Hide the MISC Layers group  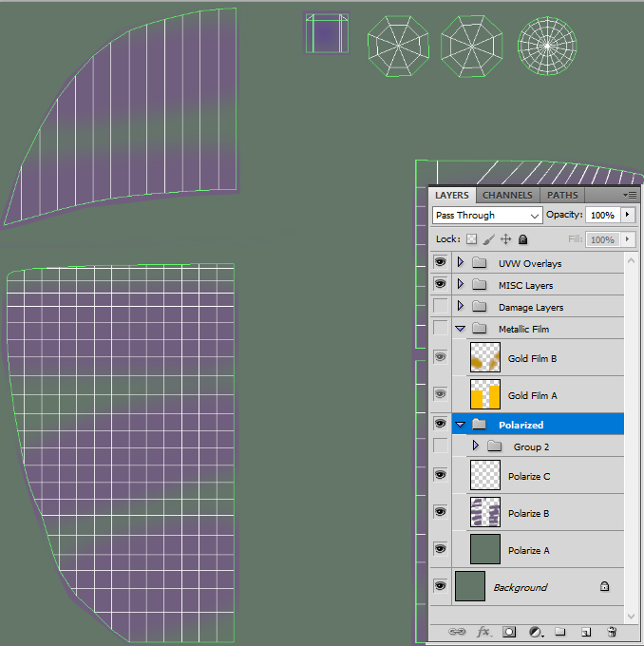tap(440, 284)
